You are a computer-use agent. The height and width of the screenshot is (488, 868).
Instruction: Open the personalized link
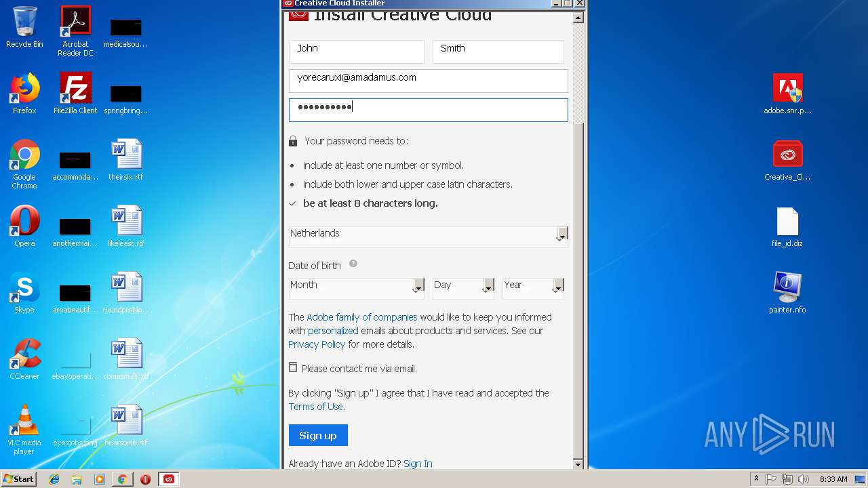coord(333,331)
